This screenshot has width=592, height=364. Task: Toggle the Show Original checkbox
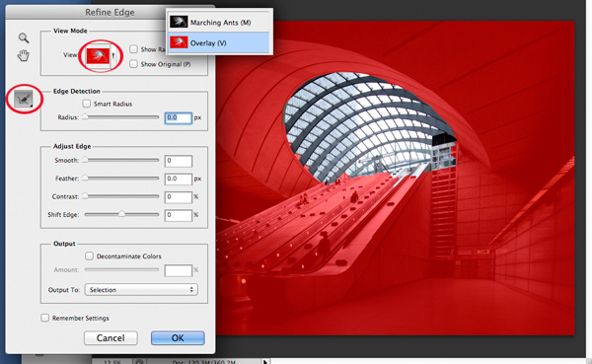coord(133,64)
